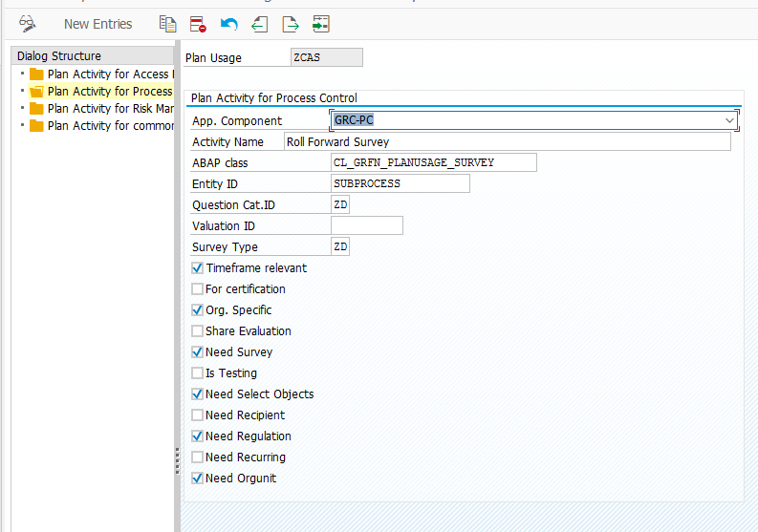The height and width of the screenshot is (532, 758).
Task: Open the App. Component dropdown arrow
Action: [x=729, y=120]
